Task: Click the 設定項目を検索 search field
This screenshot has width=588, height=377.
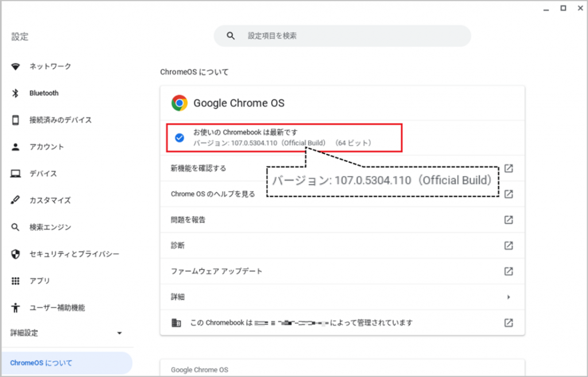Action: coord(350,36)
